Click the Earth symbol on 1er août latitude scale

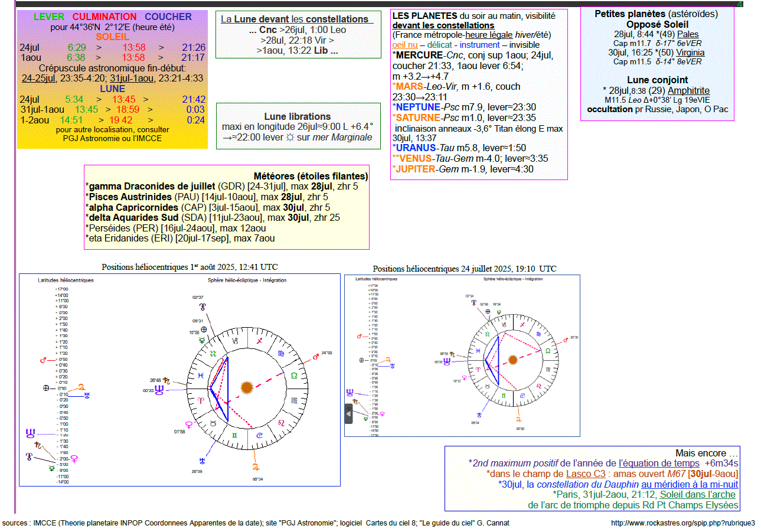(x=45, y=388)
